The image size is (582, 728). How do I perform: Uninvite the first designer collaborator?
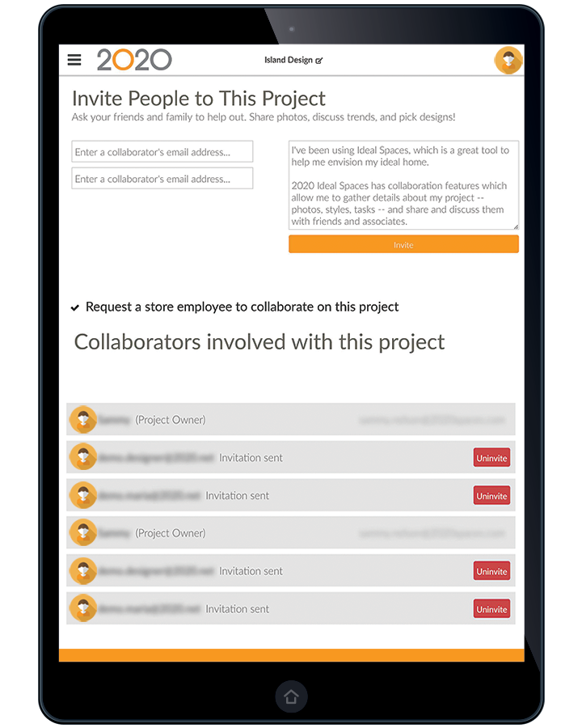coord(491,458)
